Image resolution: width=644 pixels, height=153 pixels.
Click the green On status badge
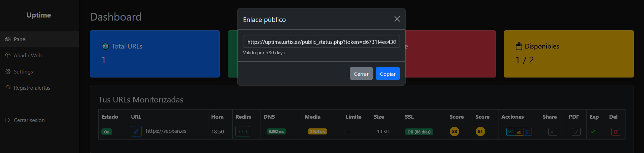pos(107,132)
